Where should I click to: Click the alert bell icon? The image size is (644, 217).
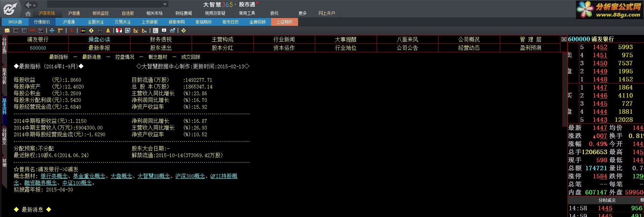pyautogui.click(x=108, y=31)
